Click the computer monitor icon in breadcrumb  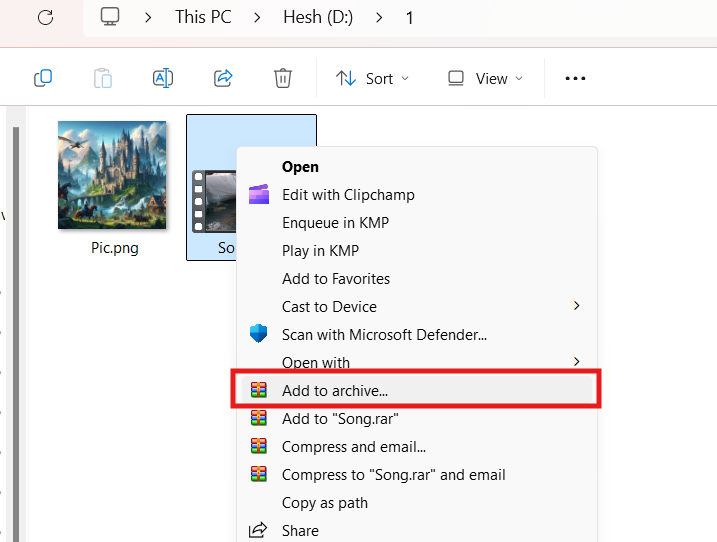tap(110, 17)
